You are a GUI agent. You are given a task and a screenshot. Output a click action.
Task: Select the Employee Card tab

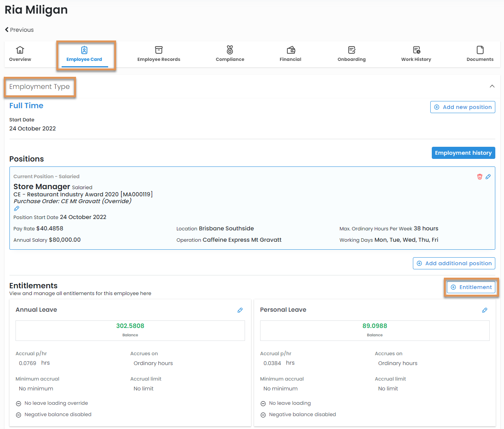[x=84, y=54]
